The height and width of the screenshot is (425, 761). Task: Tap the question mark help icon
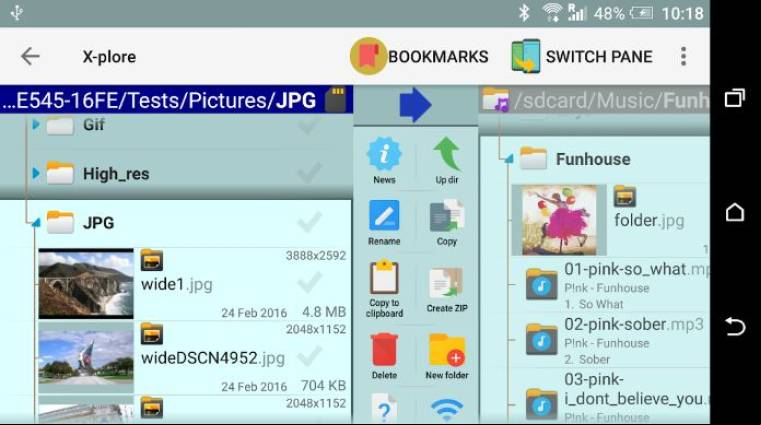pos(384,410)
